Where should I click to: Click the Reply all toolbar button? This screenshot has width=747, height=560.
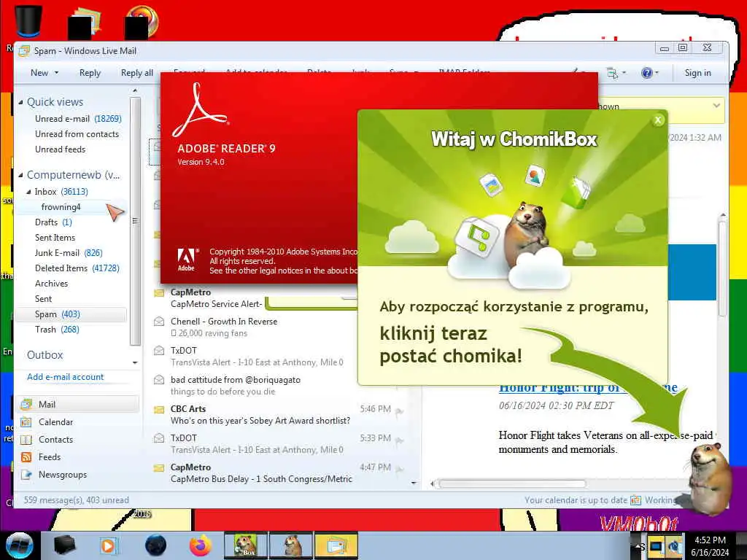[x=136, y=73]
